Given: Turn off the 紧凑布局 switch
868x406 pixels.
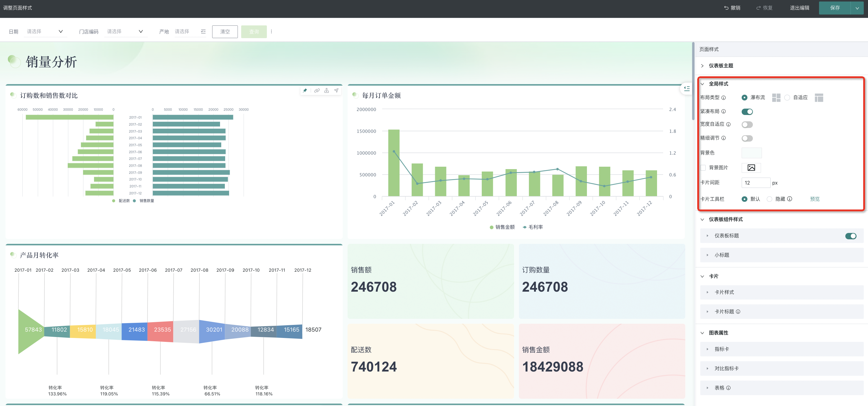Looking at the screenshot, I should pyautogui.click(x=747, y=112).
